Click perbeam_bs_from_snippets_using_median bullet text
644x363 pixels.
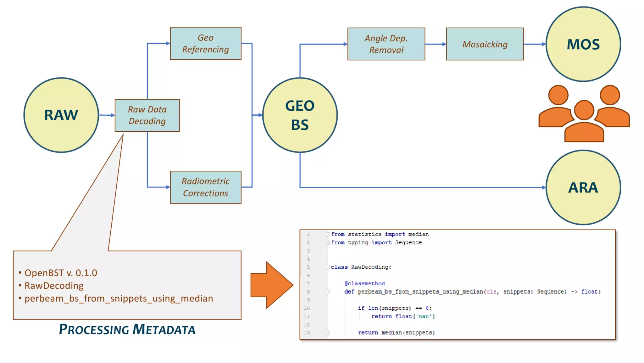(119, 298)
